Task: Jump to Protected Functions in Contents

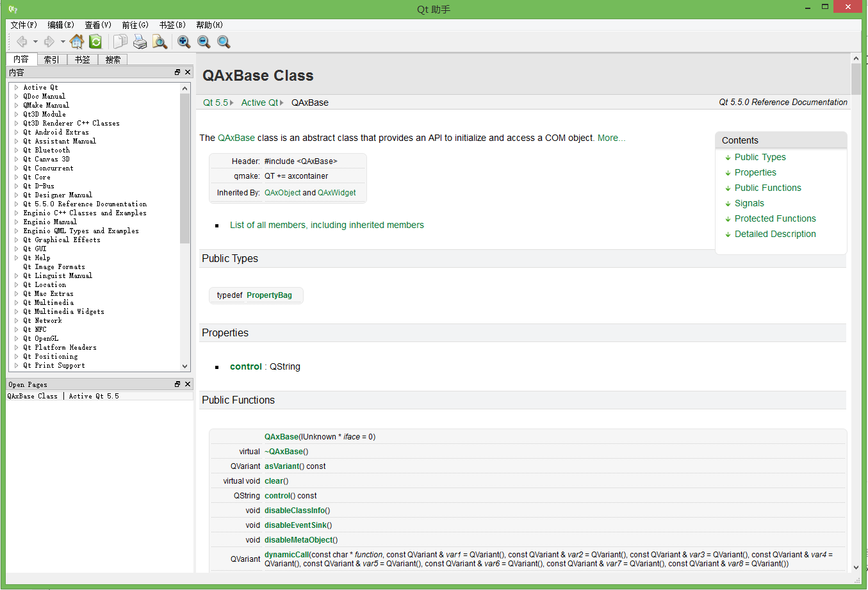Action: click(775, 218)
